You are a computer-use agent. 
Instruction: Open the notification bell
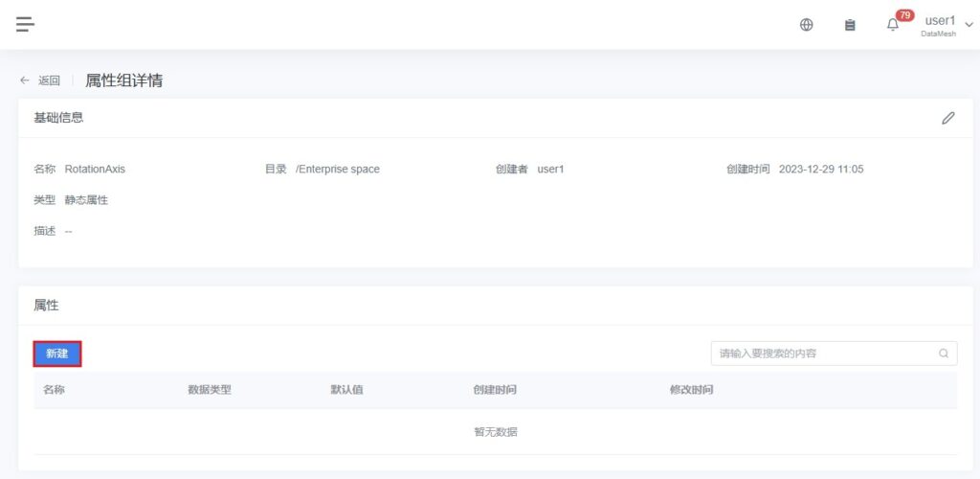click(x=892, y=26)
